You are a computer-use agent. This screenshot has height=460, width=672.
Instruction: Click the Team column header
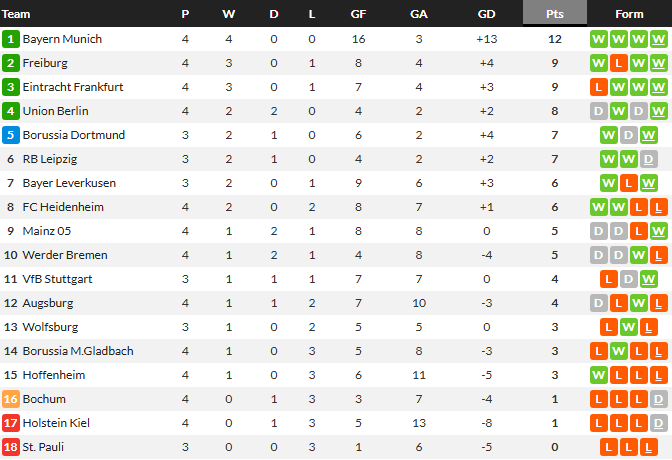point(18,14)
